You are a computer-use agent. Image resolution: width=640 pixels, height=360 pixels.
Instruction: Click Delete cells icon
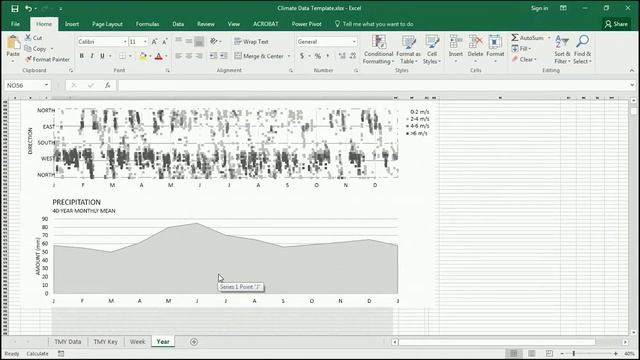click(476, 42)
